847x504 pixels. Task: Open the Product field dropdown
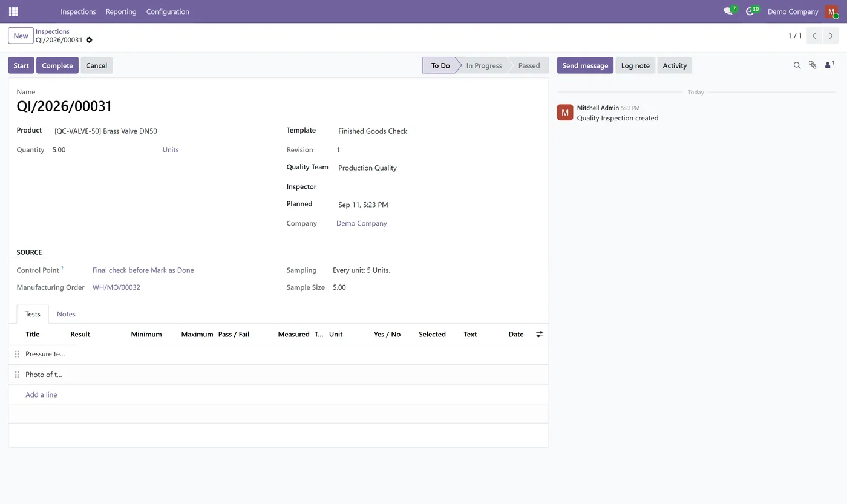click(160, 131)
